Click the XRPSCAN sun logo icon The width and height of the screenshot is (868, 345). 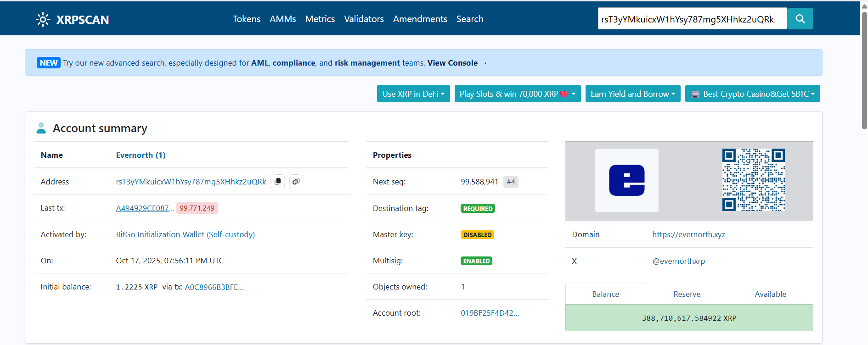click(43, 19)
